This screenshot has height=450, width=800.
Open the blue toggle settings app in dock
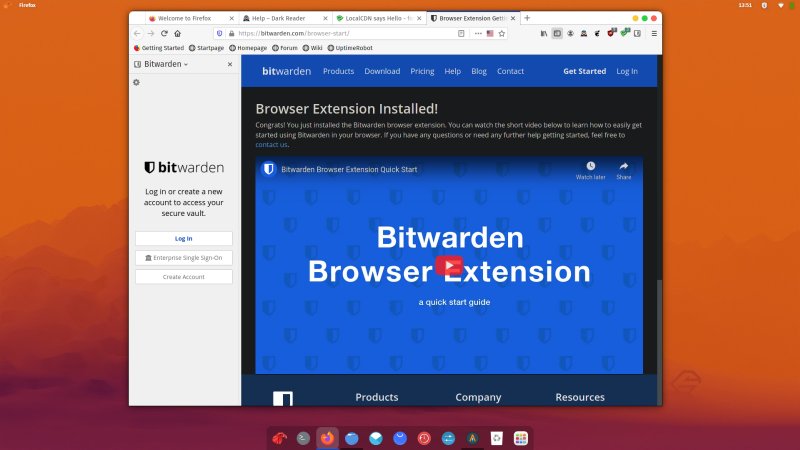point(448,438)
